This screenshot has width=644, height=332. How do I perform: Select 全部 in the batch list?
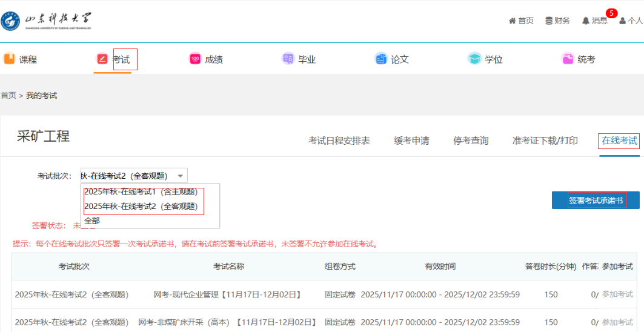tap(92, 221)
